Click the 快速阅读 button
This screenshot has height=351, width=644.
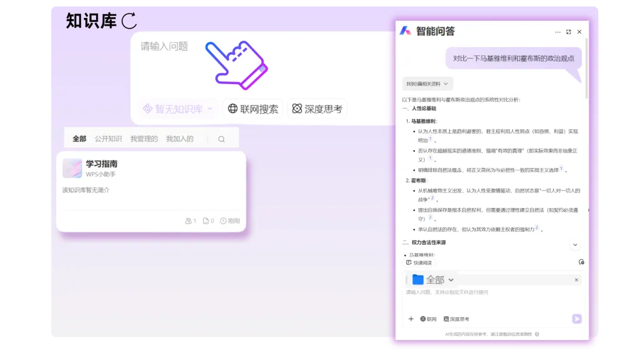click(x=419, y=263)
